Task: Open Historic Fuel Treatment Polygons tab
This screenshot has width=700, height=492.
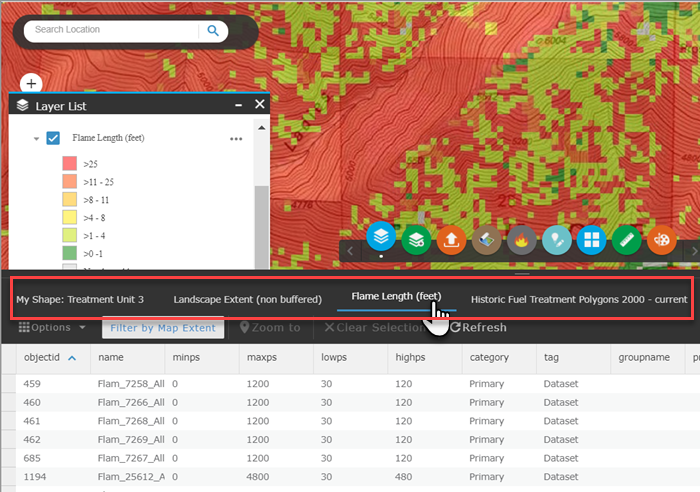Action: click(x=579, y=299)
